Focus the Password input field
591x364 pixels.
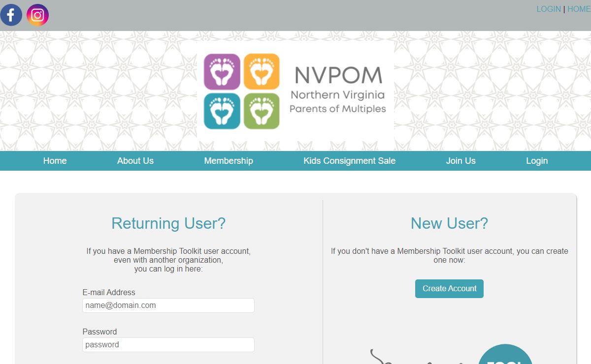[x=168, y=345]
